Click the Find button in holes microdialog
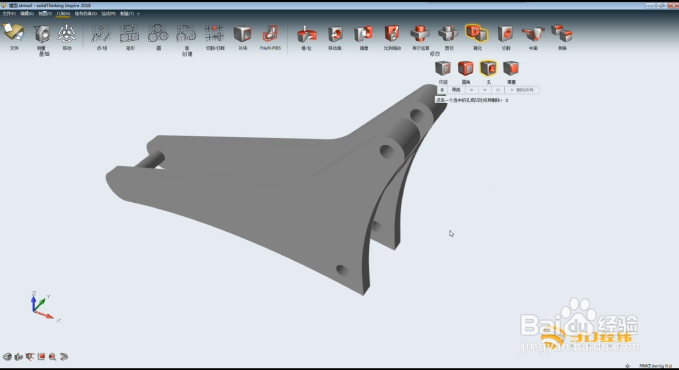The width and height of the screenshot is (679, 370). [456, 90]
